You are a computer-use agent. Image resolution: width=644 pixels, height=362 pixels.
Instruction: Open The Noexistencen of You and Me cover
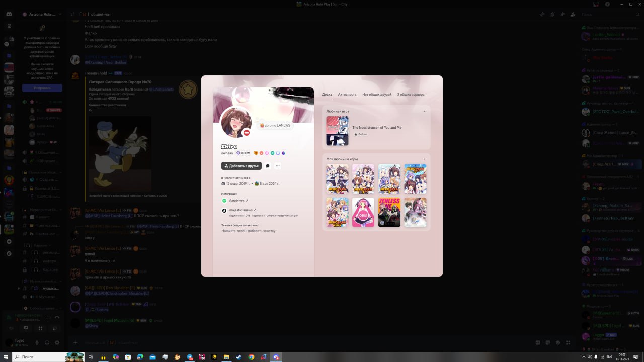337,131
